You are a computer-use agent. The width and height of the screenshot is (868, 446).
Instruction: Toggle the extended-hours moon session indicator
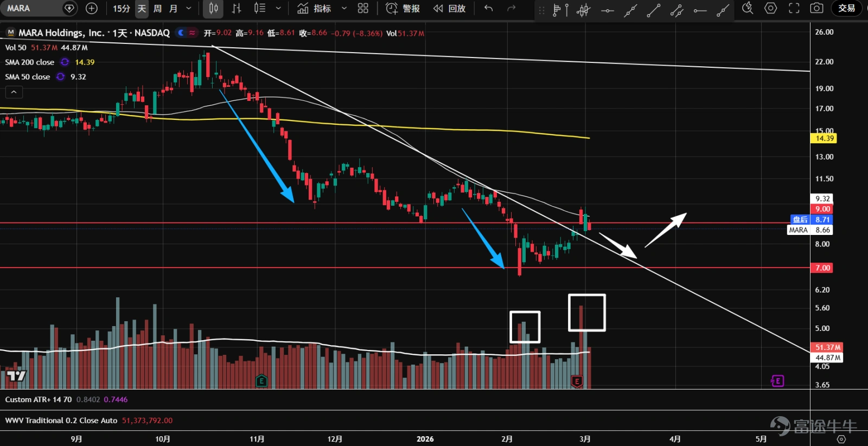181,33
